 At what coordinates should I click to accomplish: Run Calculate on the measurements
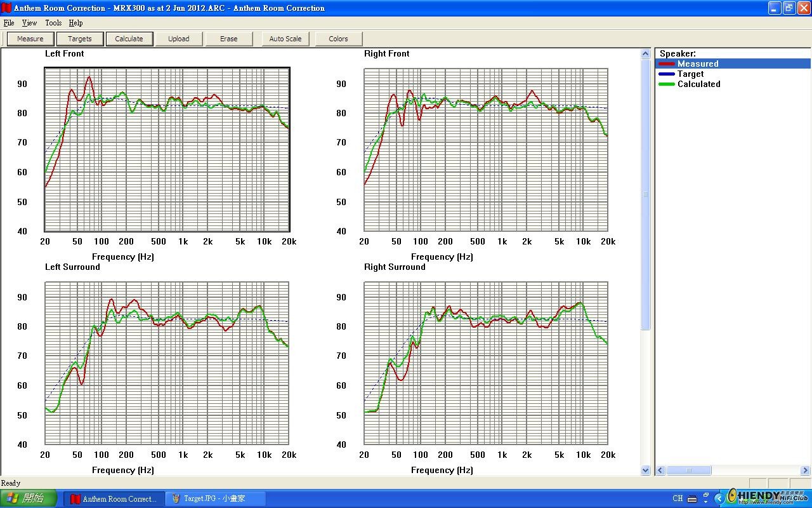[129, 39]
